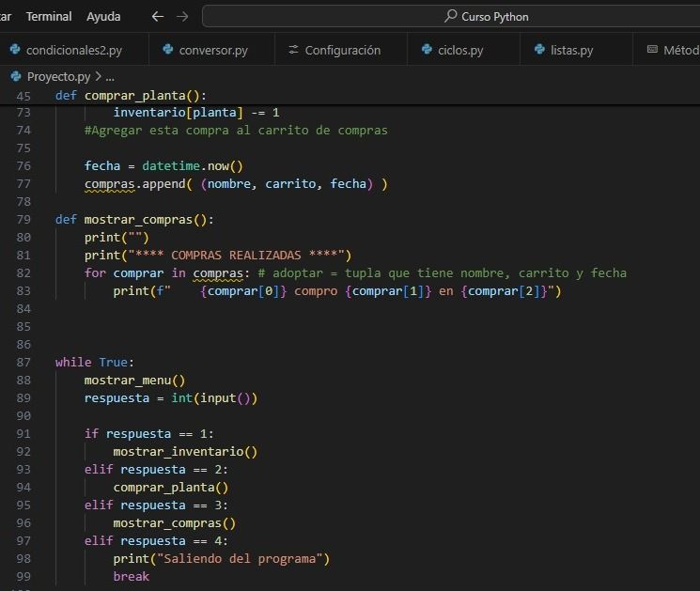Viewport: 700px width, 591px height.
Task: Go forward with the right arrow
Action: click(x=182, y=17)
